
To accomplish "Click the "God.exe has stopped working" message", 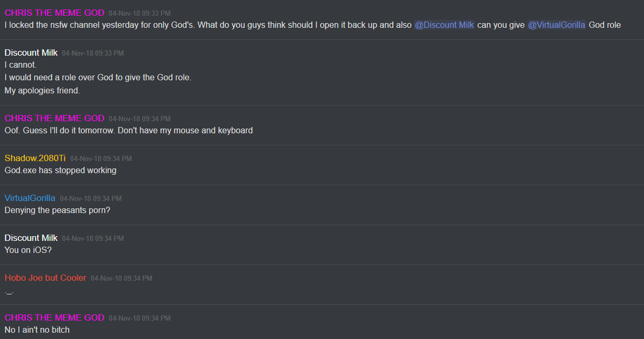I will tap(60, 171).
